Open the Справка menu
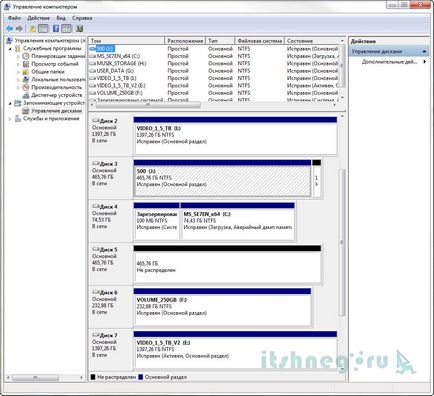The image size is (434, 396). coord(82,18)
